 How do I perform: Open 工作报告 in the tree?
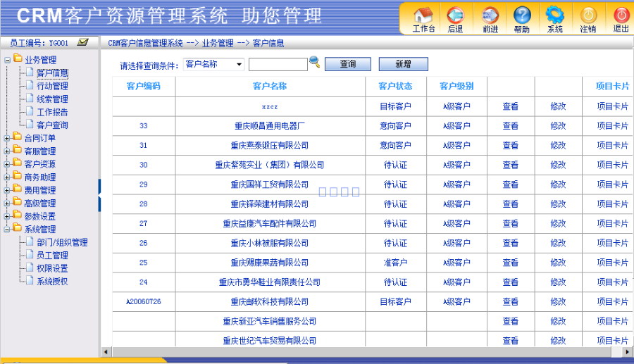tap(52, 113)
